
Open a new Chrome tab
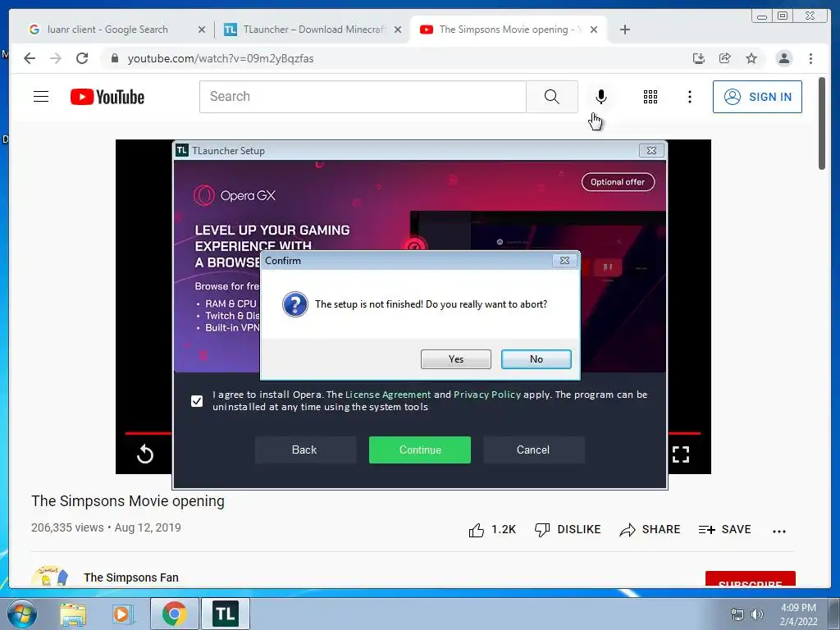point(624,30)
